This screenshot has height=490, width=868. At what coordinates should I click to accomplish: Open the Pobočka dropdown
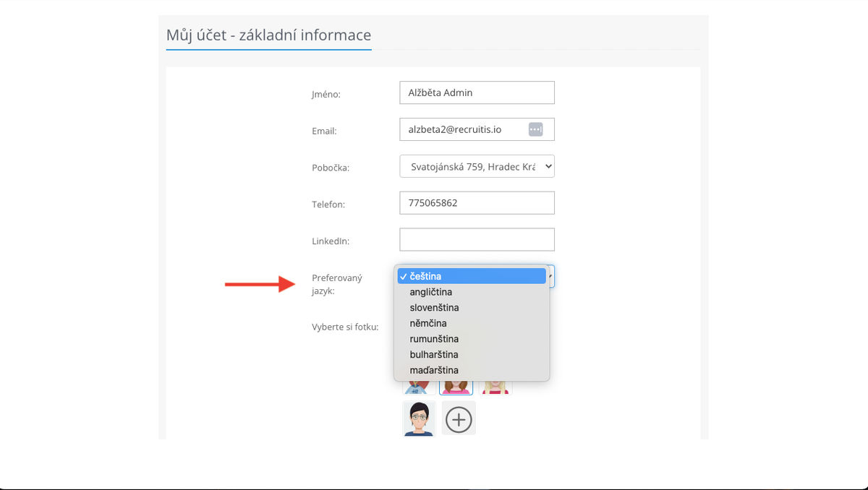pos(477,166)
